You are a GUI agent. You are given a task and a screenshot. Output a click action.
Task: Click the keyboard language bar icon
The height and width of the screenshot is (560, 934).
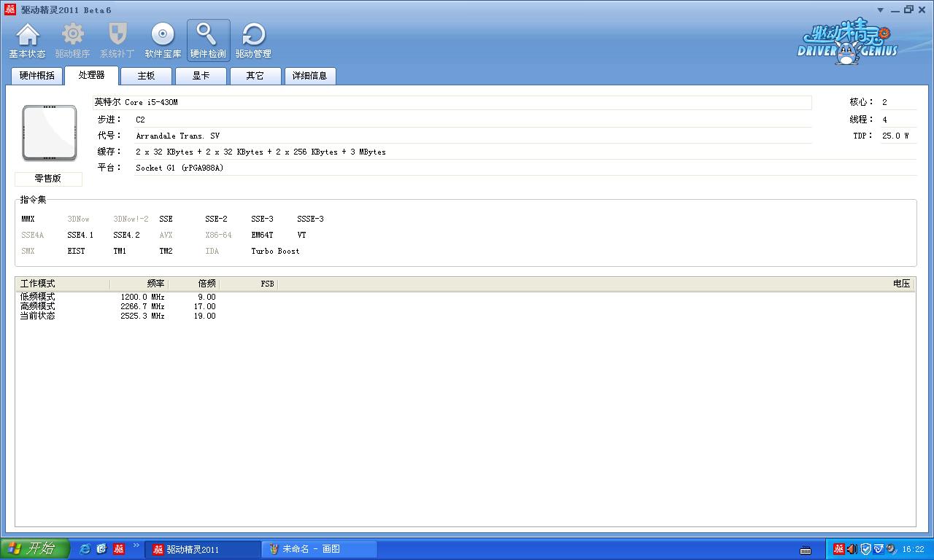pos(806,550)
